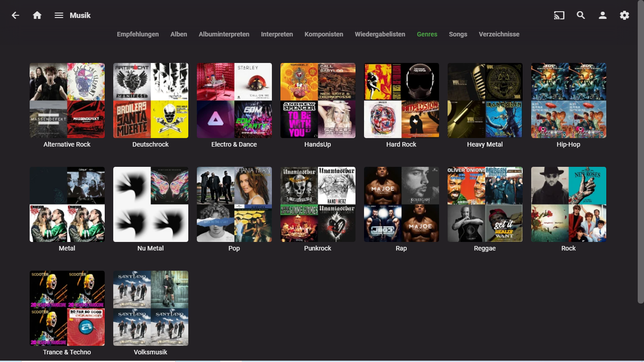Select the Trance & Techno genre cover

67,308
